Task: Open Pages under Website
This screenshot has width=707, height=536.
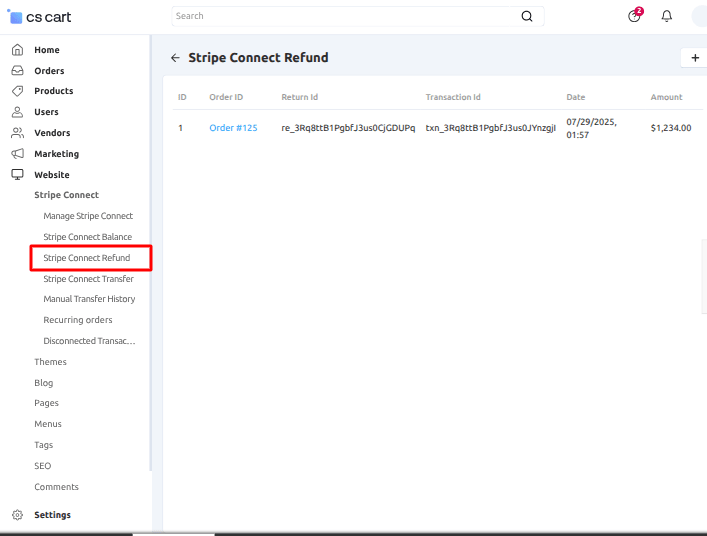Action: click(46, 403)
